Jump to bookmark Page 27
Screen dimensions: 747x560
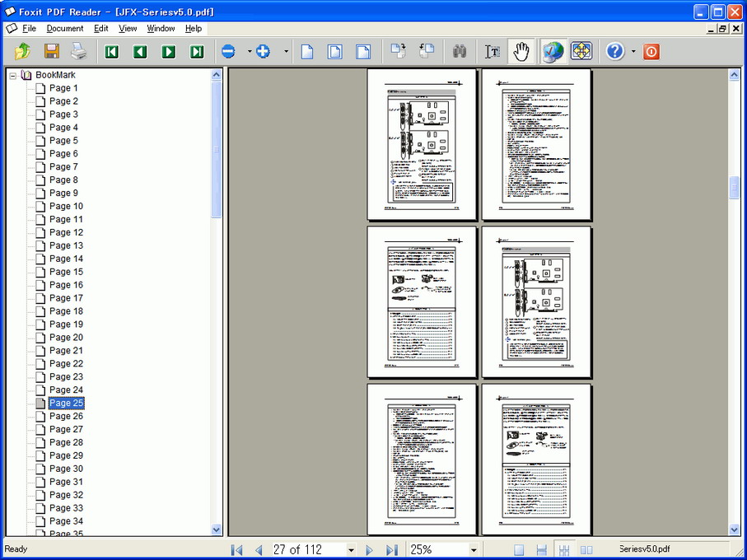66,429
